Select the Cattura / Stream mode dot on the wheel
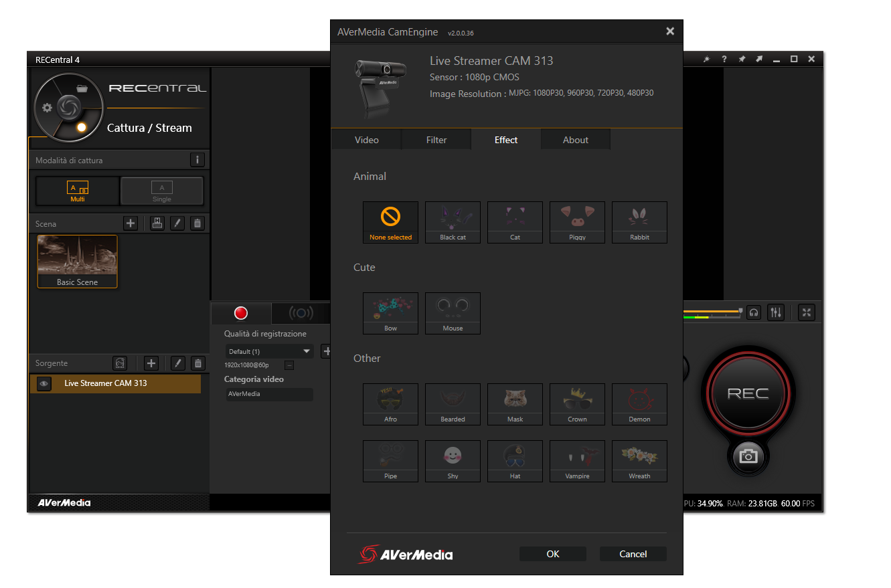 coord(82,127)
